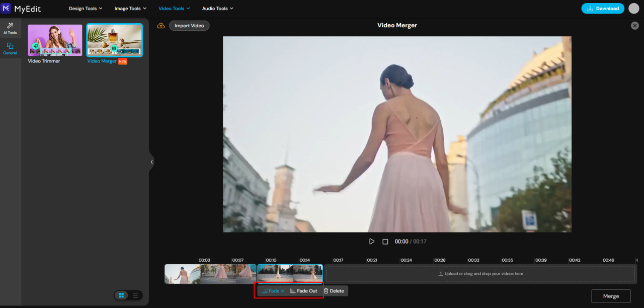The height and width of the screenshot is (308, 644).
Task: Collapse the left tools panel with the chevron
Action: (x=151, y=162)
